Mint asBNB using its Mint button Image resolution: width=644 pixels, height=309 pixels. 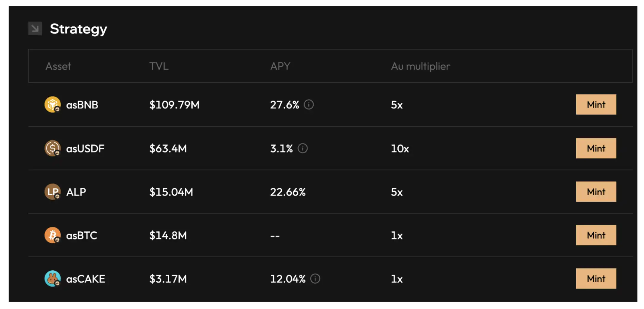(596, 105)
